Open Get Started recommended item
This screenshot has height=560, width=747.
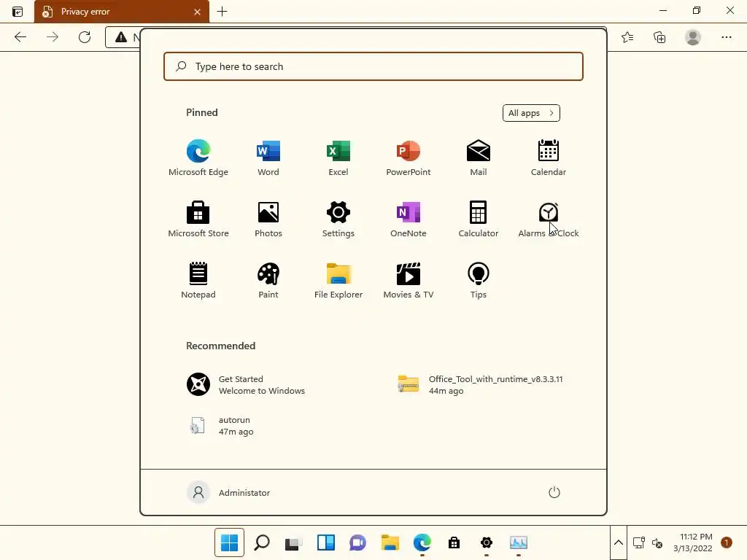click(x=246, y=385)
